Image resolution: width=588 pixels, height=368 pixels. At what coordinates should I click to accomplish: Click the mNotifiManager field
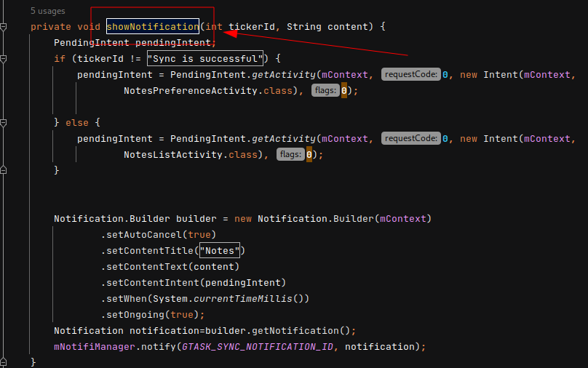[x=95, y=347]
